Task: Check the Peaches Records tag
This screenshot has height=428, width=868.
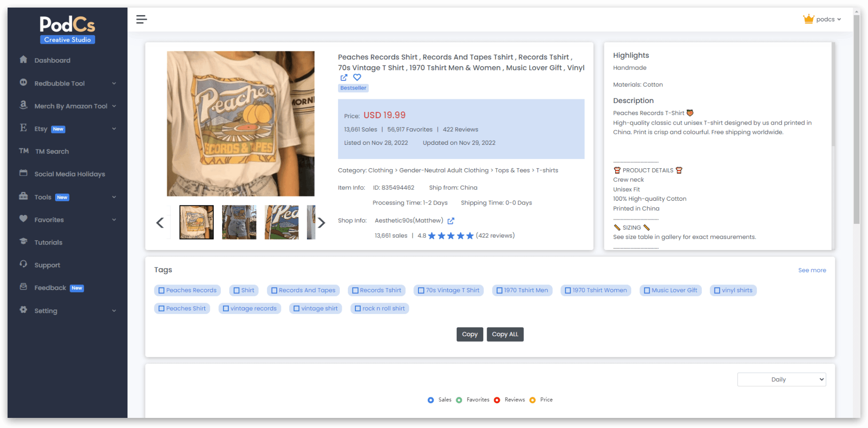Action: 161,290
